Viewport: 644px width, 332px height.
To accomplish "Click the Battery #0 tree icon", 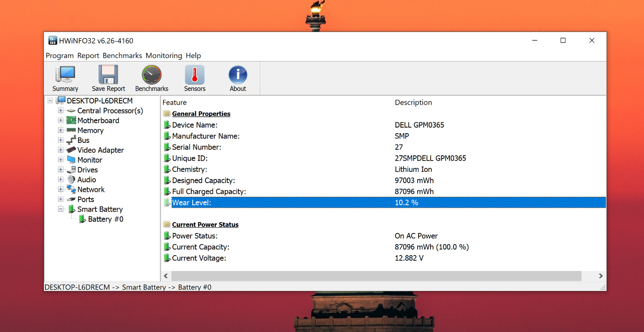I will coord(82,219).
